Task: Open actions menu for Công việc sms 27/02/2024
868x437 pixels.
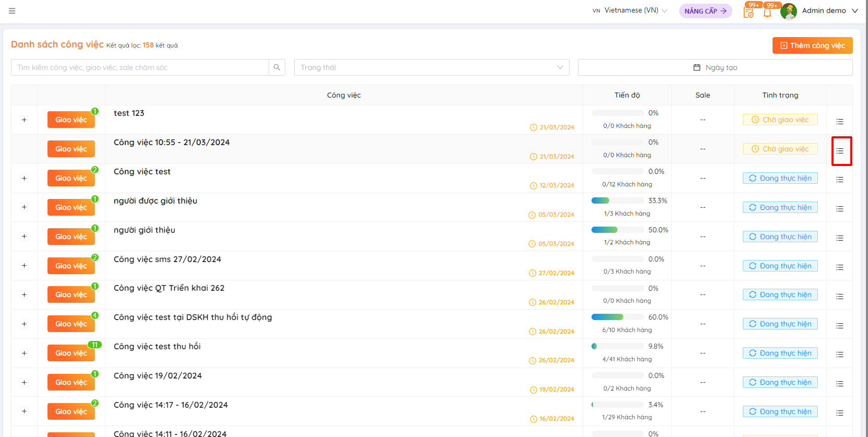Action: click(840, 267)
